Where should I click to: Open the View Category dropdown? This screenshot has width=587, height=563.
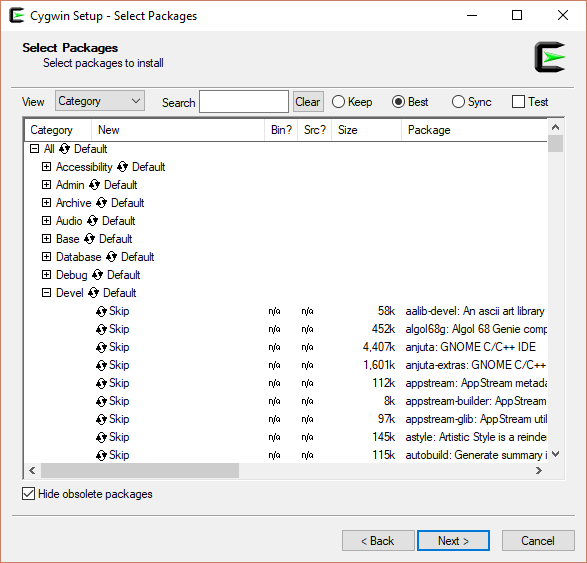[x=100, y=101]
